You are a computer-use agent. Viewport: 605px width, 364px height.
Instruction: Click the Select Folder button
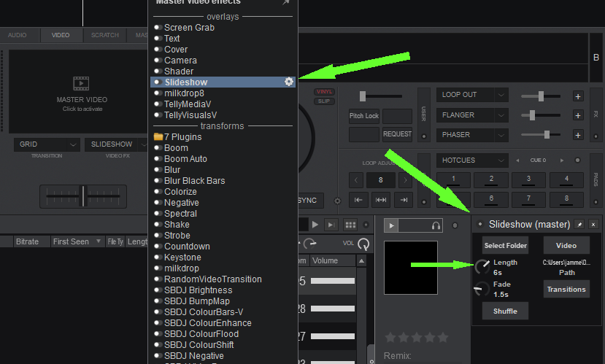point(506,246)
